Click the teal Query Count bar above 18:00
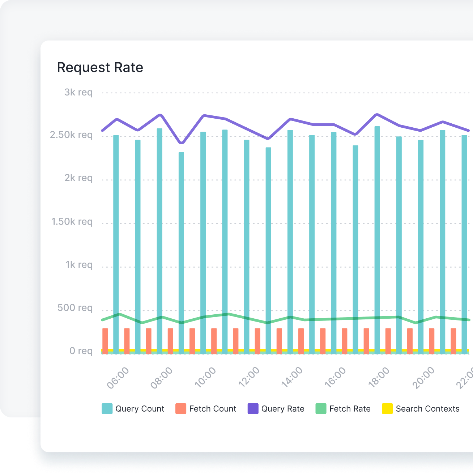The width and height of the screenshot is (473, 476). pos(377,240)
